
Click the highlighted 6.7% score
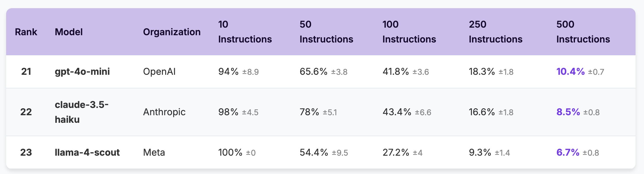tap(568, 152)
